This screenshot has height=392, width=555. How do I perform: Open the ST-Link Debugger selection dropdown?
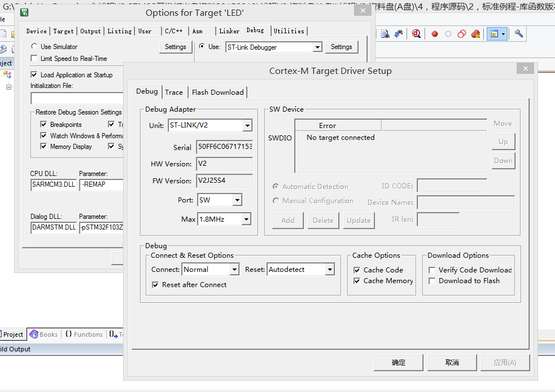point(317,47)
